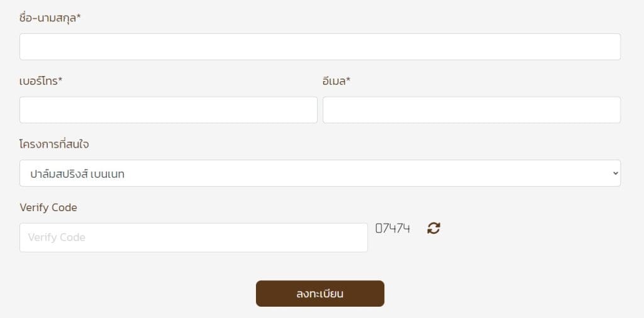Click the Verify Code label above the input
This screenshot has width=644, height=318.
point(48,207)
